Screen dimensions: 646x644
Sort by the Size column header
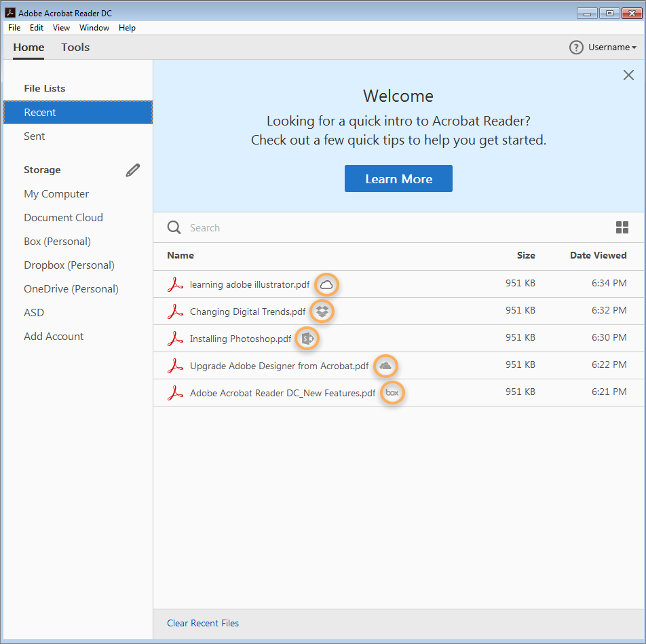click(526, 255)
